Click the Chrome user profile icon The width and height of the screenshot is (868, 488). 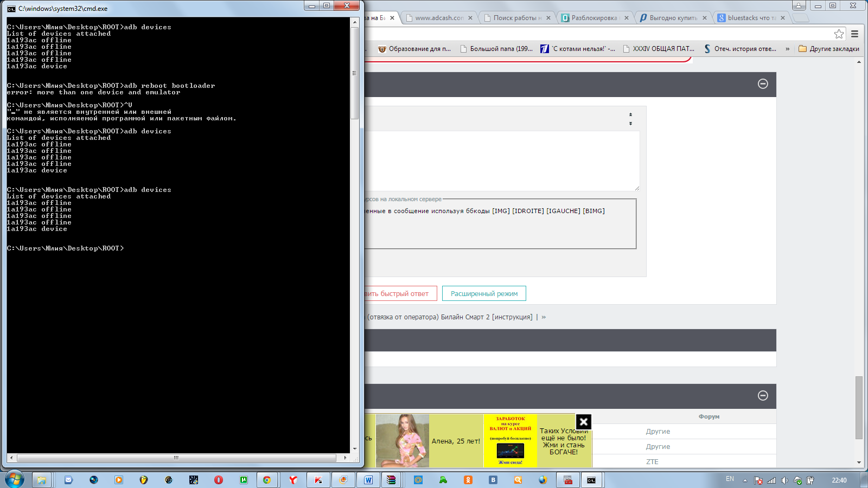[x=799, y=5]
